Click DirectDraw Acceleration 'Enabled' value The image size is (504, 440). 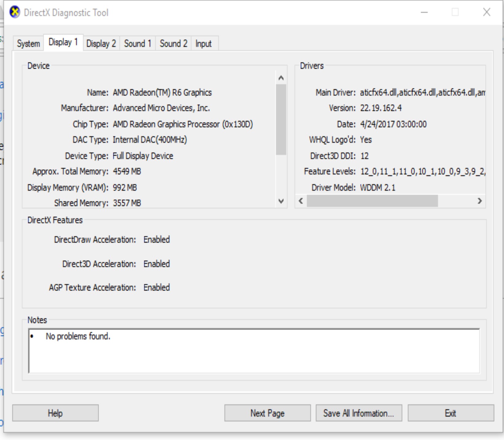click(x=156, y=239)
